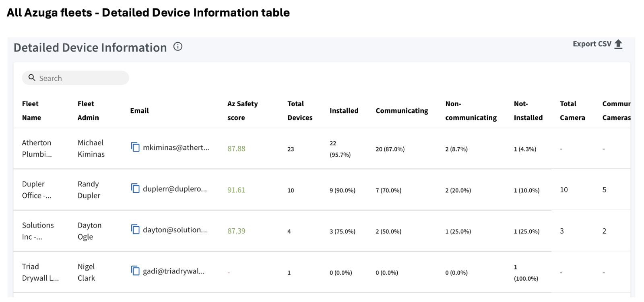This screenshot has width=644, height=302.
Task: Focus the Search input field
Action: click(x=75, y=78)
